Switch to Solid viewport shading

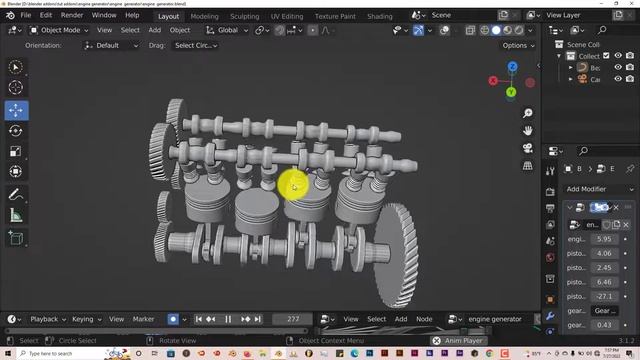click(496, 30)
